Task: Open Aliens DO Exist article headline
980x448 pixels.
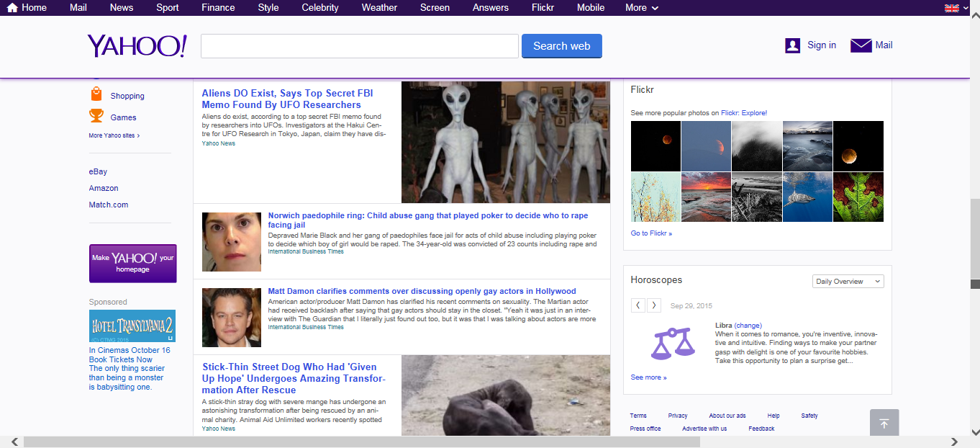Action: coord(288,99)
